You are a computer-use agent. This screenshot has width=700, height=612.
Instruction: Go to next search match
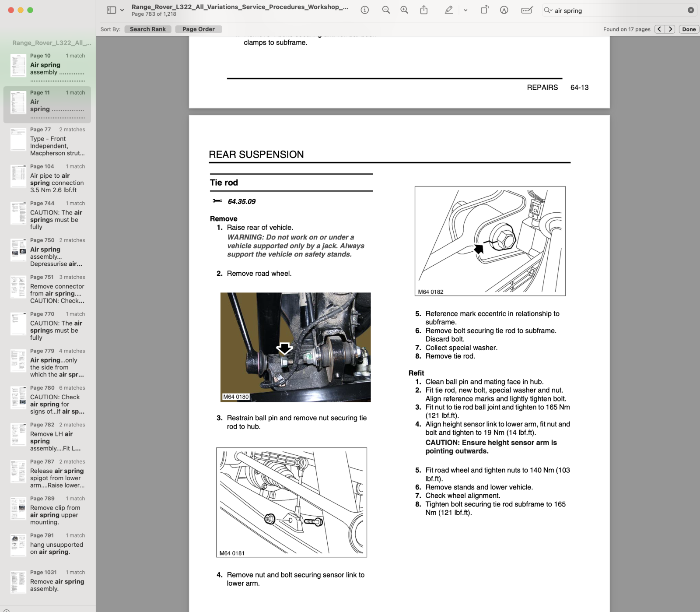click(x=670, y=29)
